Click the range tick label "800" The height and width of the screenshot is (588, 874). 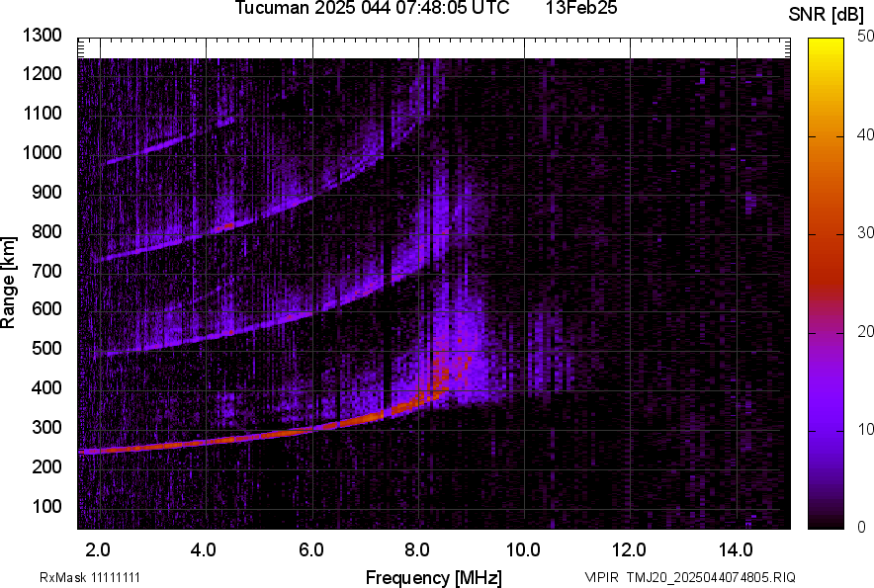click(x=46, y=230)
